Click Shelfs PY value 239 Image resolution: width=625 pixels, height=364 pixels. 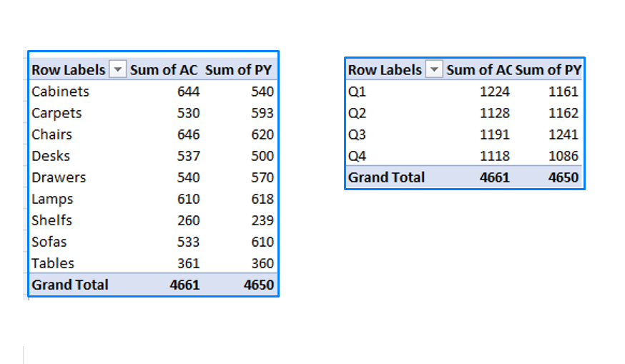click(262, 220)
